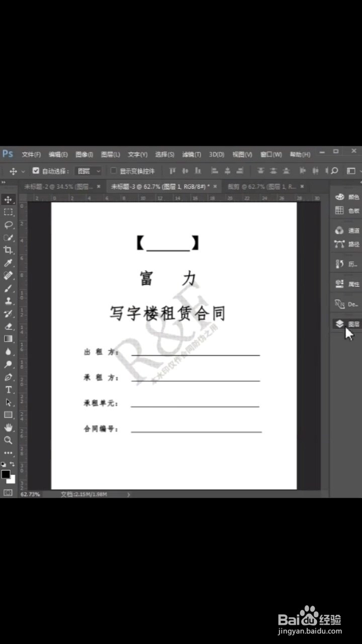Select the Quick Selection tool
Screen dimensions: 362x644
click(8, 237)
